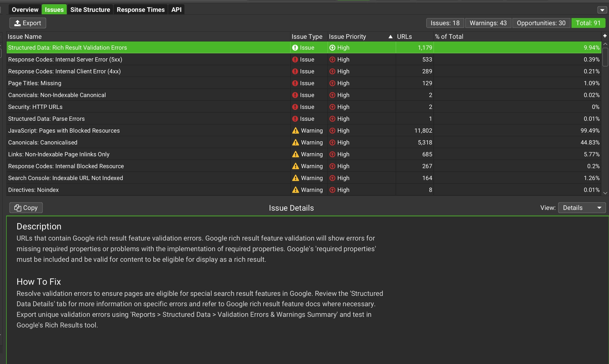Click the High priority arrow icon on 5xx row
609x364 pixels.
click(x=332, y=59)
